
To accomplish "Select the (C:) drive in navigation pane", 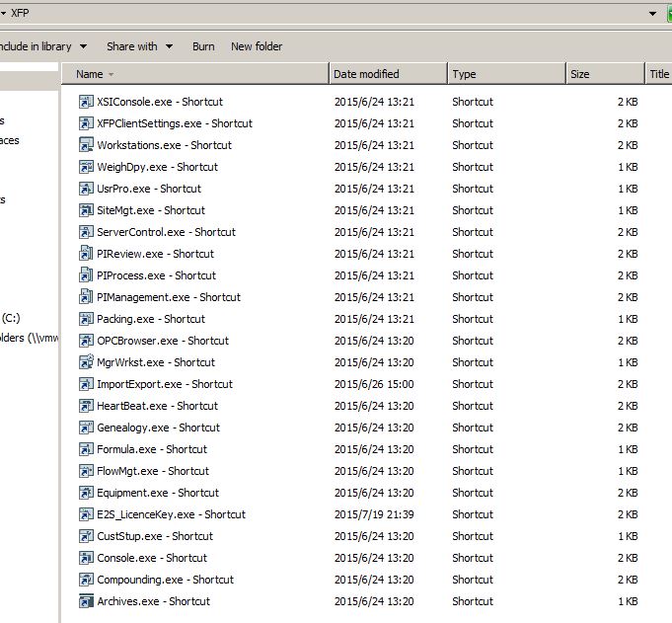I will click(x=11, y=318).
